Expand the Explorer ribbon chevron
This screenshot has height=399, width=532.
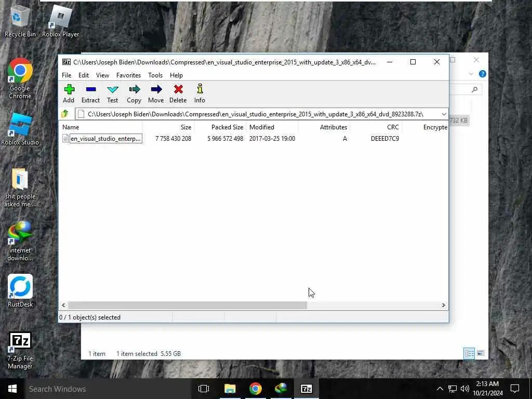tap(471, 74)
